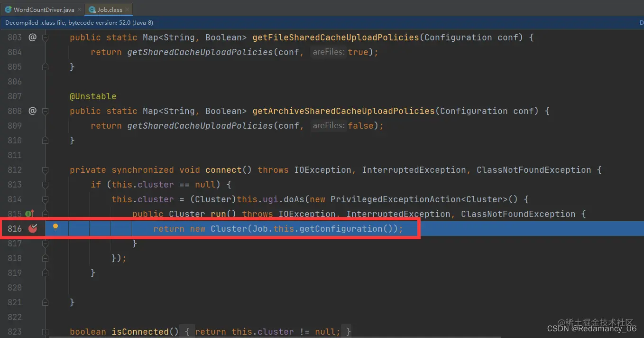Click the implements-method gutter icon on line 815
644x338 pixels.
(29, 214)
